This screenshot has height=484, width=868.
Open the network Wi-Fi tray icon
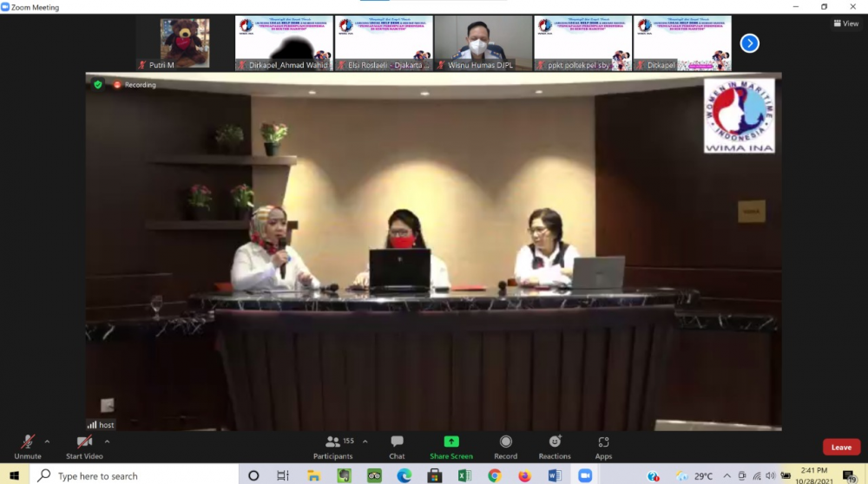click(x=757, y=475)
